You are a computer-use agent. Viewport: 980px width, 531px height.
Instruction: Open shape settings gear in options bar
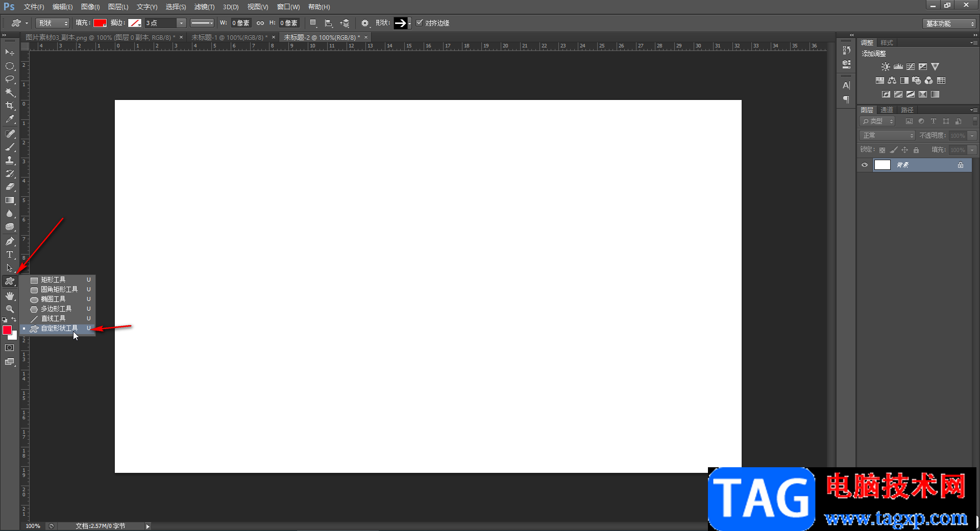[365, 23]
